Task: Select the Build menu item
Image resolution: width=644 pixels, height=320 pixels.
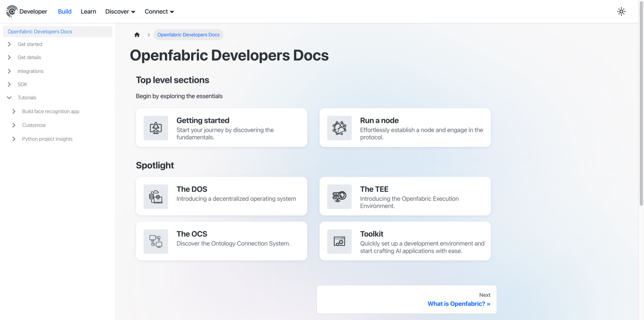Action: coord(64,11)
